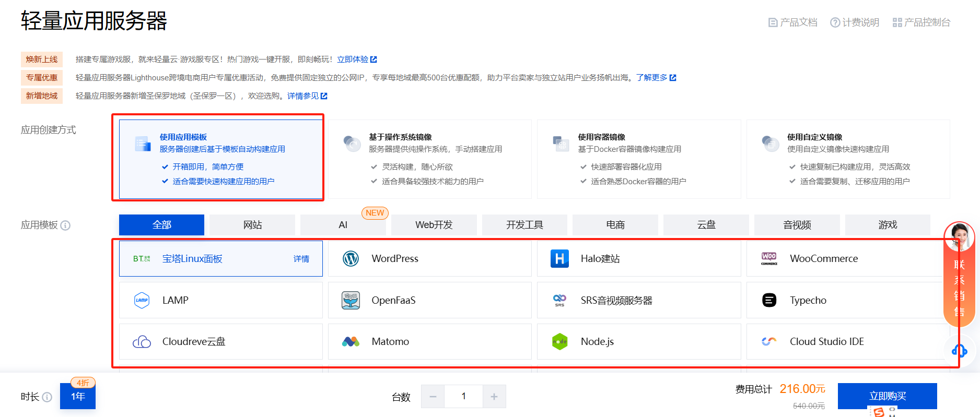Click the OpenFaaS whale icon

coord(351,300)
